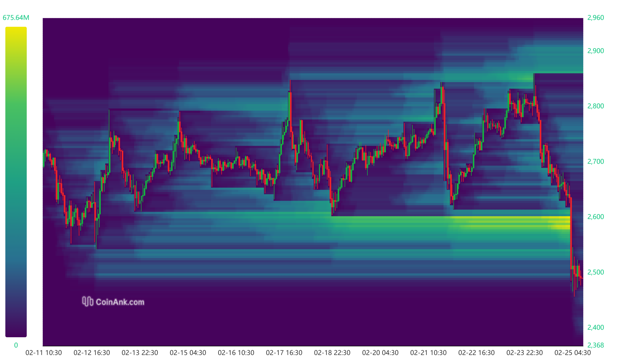Click the 2,600 price axis label

pos(595,217)
